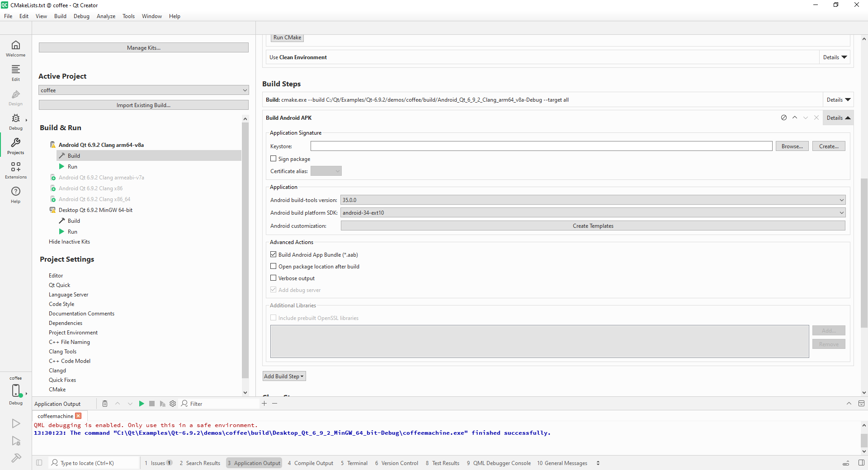Open the Code Style project settings
The image size is (868, 470).
point(61,304)
